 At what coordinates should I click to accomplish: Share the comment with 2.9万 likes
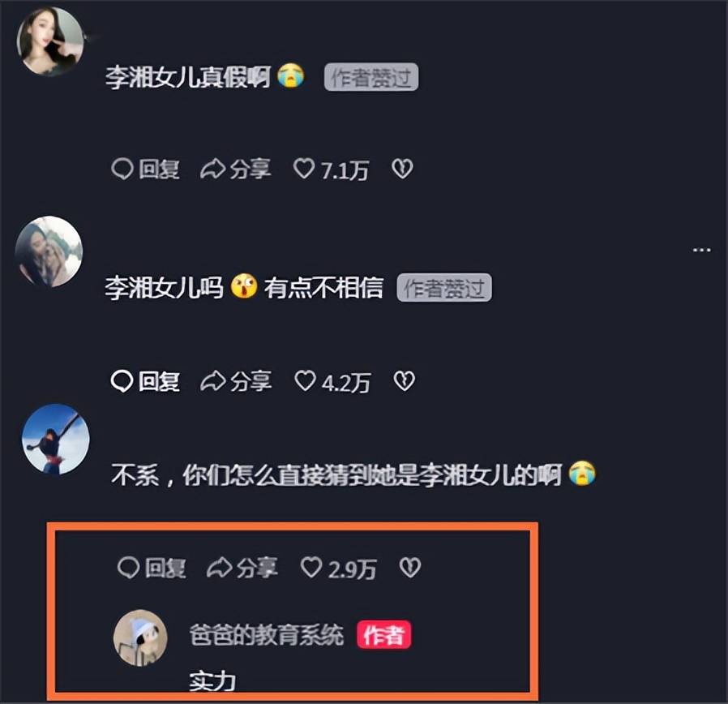pos(242,568)
